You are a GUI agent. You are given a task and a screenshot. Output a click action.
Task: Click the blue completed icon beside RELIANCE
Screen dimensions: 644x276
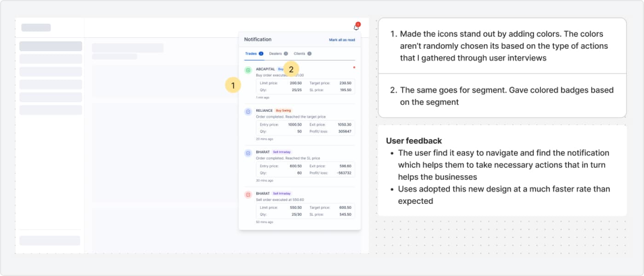248,112
